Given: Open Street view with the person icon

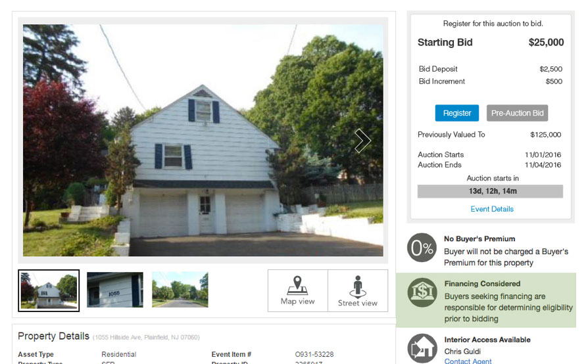Looking at the screenshot, I should click(358, 290).
